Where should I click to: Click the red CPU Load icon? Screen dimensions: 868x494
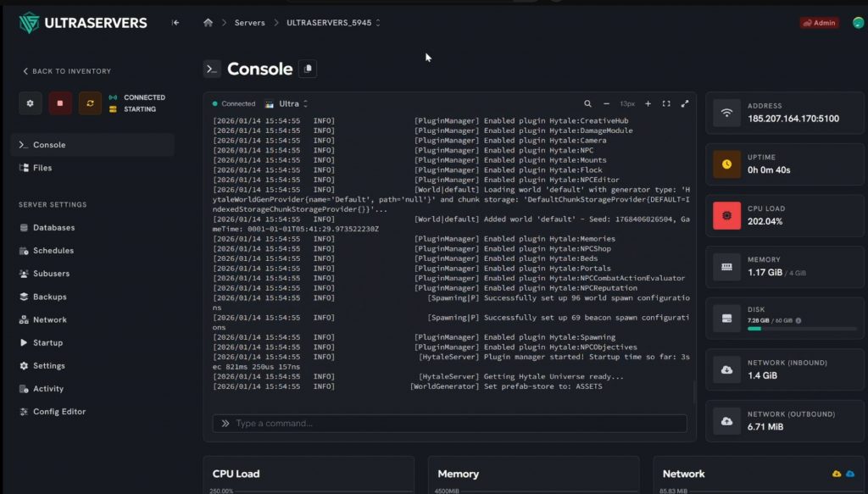pyautogui.click(x=726, y=215)
